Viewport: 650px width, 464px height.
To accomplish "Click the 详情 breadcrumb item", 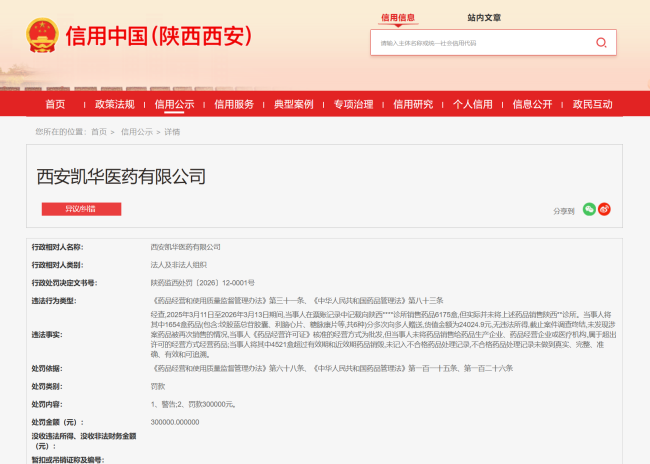I will click(172, 132).
